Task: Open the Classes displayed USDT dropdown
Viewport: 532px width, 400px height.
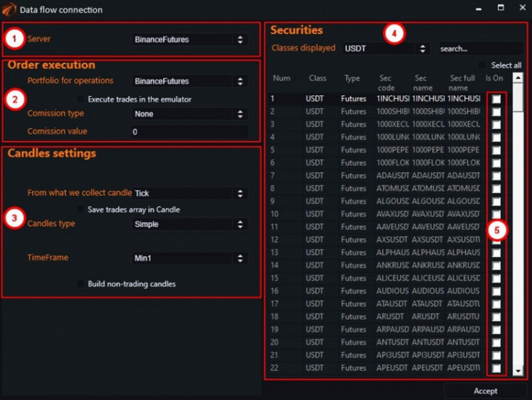Action: coord(386,49)
